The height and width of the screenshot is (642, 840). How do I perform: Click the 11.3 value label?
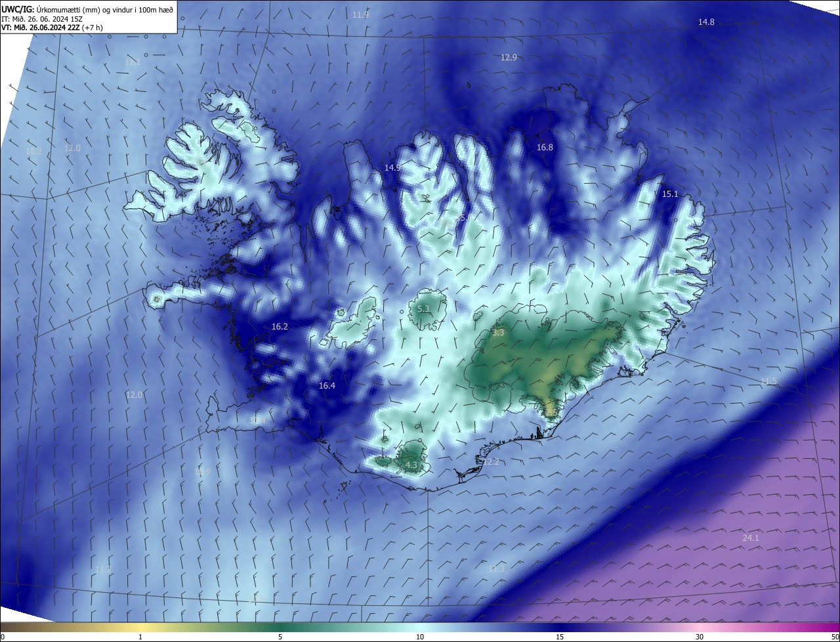[x=496, y=569]
